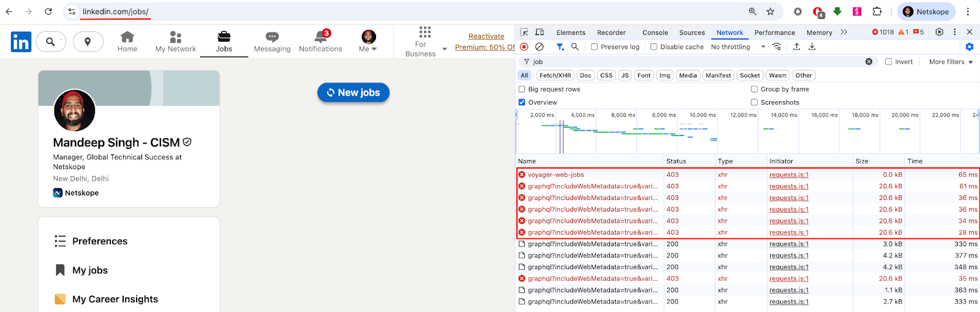Click the New jobs button
980x312 pixels.
[353, 93]
